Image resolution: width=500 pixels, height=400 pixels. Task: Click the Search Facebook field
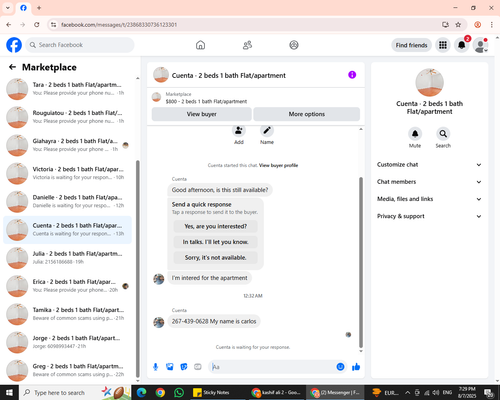click(x=80, y=45)
